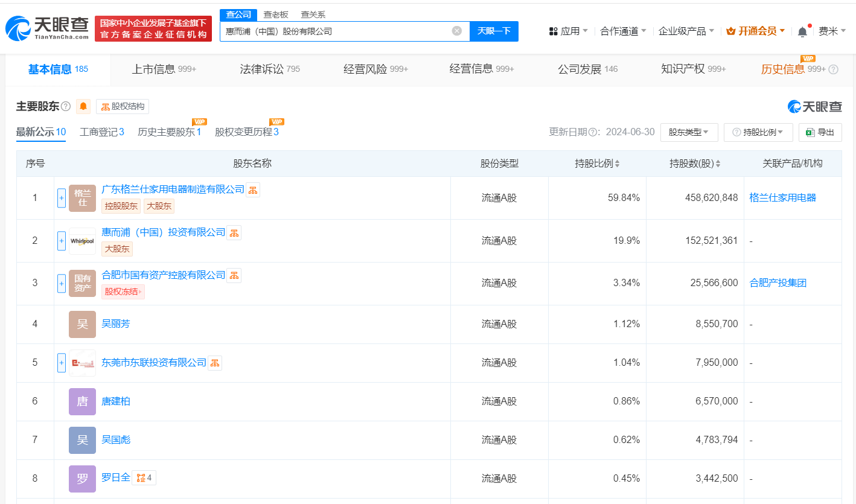The width and height of the screenshot is (856, 504).
Task: Sort by 持股数(股) column header arrows
Action: click(718, 164)
